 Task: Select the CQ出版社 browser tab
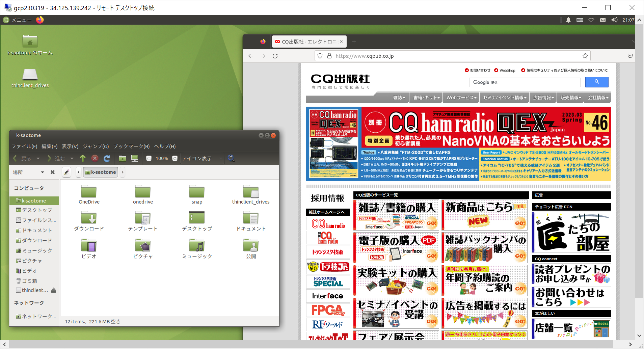click(309, 42)
